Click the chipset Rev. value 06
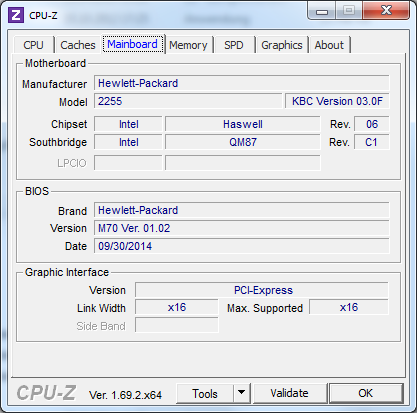The image size is (417, 413). (372, 124)
